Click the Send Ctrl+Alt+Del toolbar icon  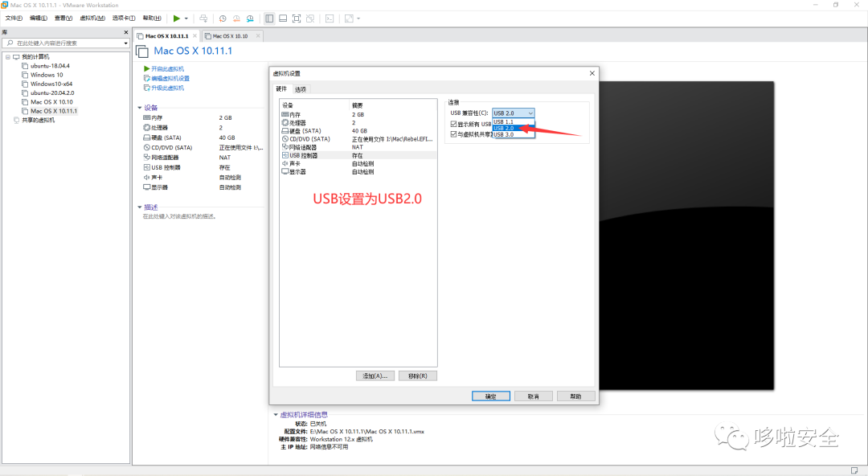point(203,18)
